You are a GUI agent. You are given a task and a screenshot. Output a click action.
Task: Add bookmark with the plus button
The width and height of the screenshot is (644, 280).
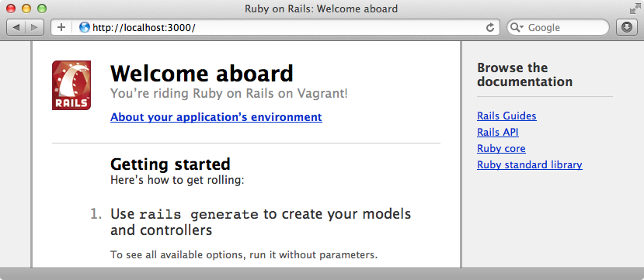point(61,27)
